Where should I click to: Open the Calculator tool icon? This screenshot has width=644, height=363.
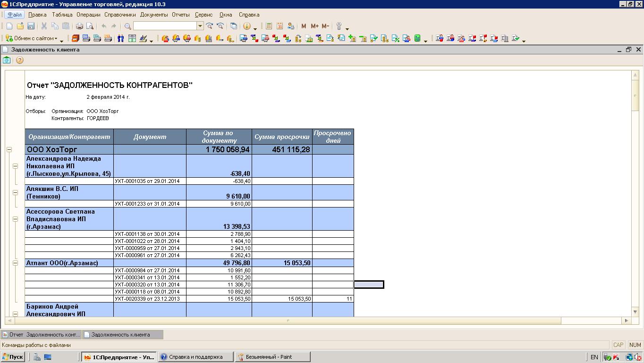(x=269, y=26)
